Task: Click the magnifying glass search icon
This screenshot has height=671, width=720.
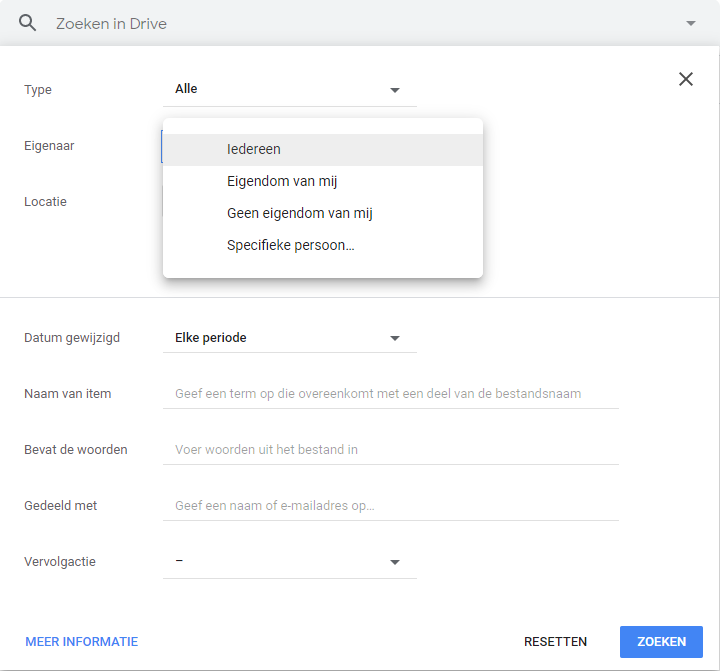Action: tap(28, 23)
